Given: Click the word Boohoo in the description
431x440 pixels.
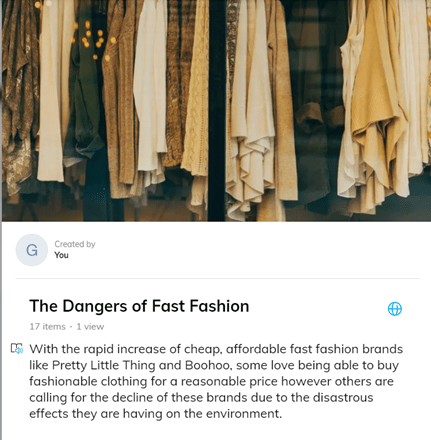Looking at the screenshot, I should click(x=207, y=365).
